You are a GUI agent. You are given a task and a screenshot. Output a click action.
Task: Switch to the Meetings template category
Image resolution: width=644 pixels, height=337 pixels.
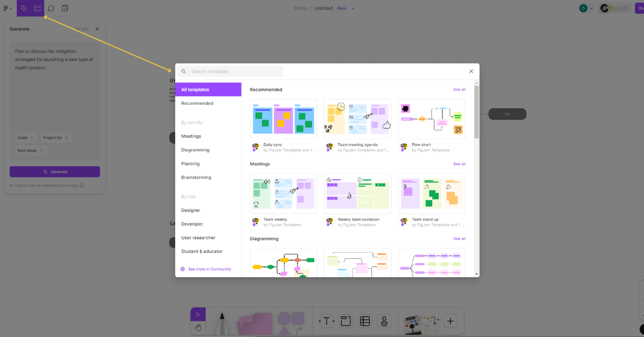tap(191, 136)
